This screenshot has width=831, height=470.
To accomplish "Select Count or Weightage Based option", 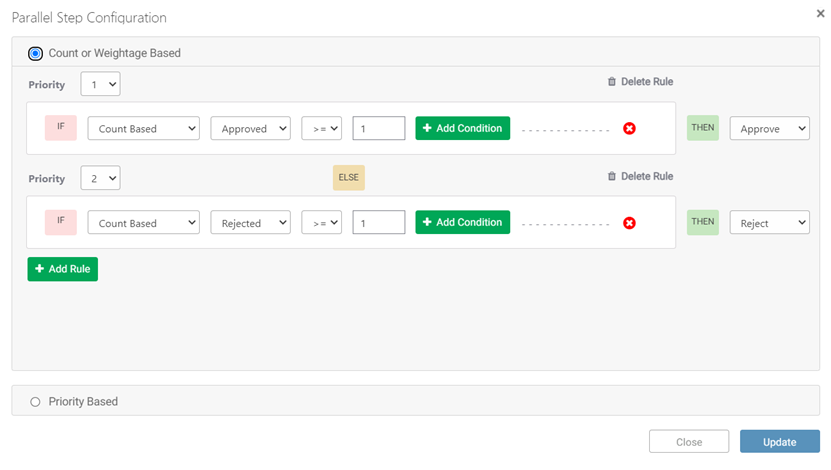I will click(36, 53).
